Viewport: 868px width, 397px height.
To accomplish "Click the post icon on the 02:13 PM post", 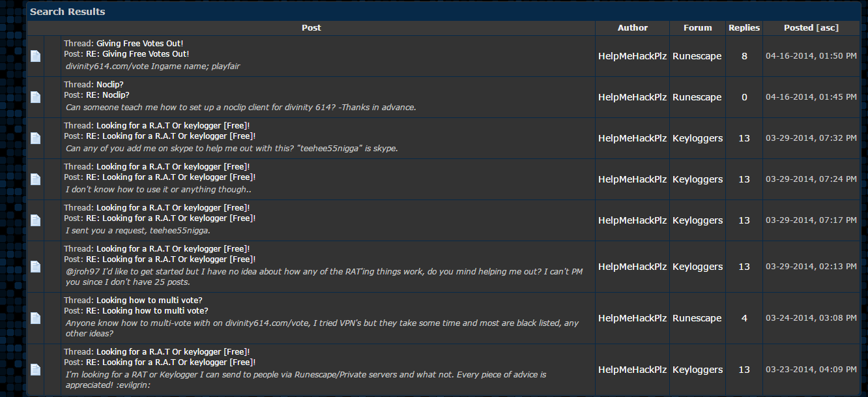I will coord(35,267).
